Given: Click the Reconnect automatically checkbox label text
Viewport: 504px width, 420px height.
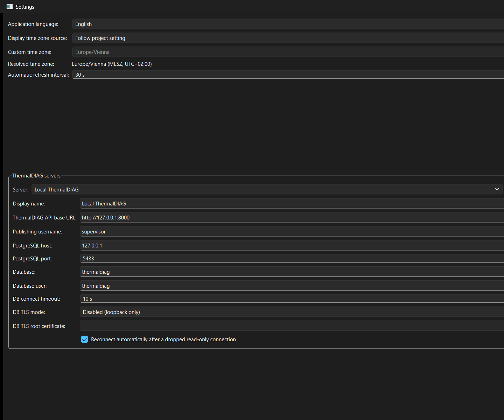Looking at the screenshot, I should click(163, 339).
